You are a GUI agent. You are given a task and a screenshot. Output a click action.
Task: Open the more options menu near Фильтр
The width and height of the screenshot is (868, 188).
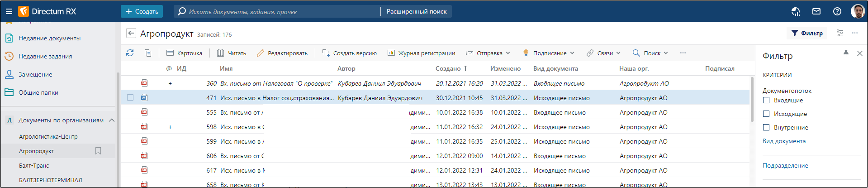[855, 33]
